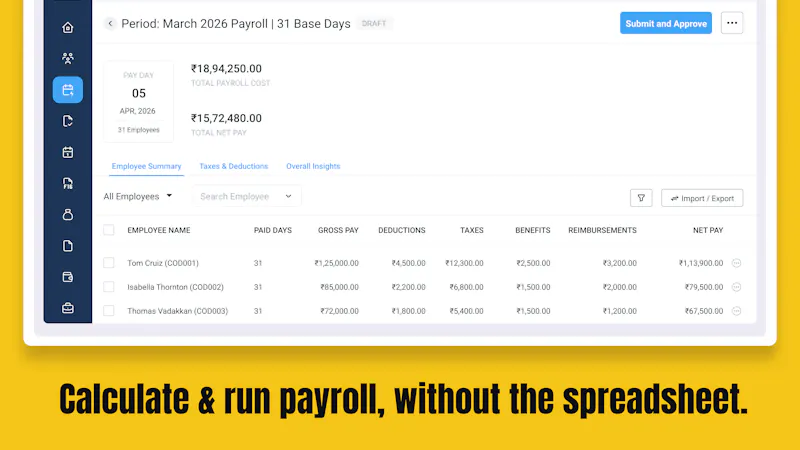
Task: Open the Home icon in sidebar
Action: [x=68, y=28]
